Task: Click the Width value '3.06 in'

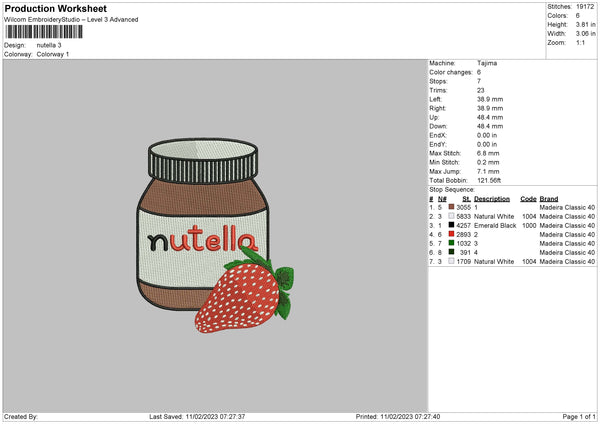Action: [x=585, y=34]
